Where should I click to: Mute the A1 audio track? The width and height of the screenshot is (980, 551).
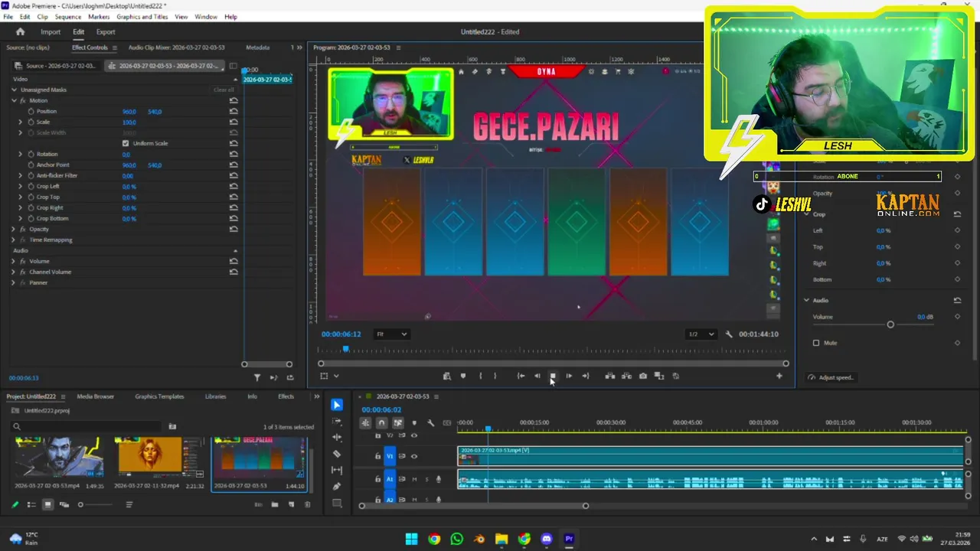click(414, 479)
